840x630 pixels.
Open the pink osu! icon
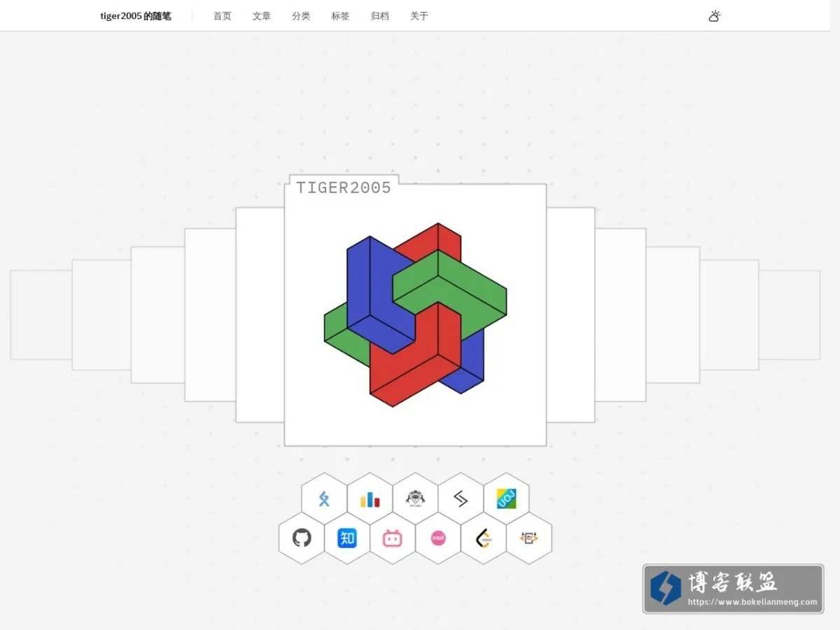438,538
